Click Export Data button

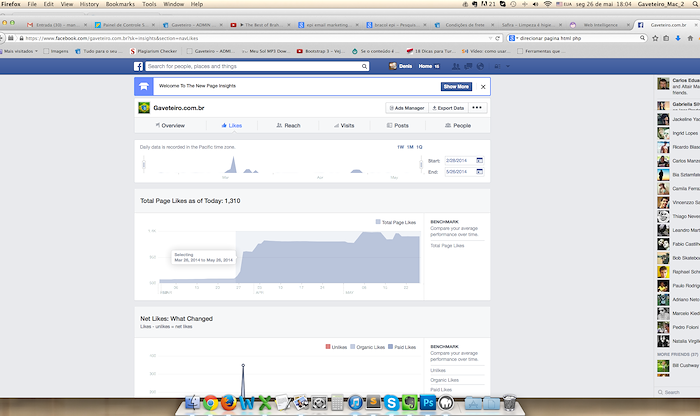click(x=448, y=108)
